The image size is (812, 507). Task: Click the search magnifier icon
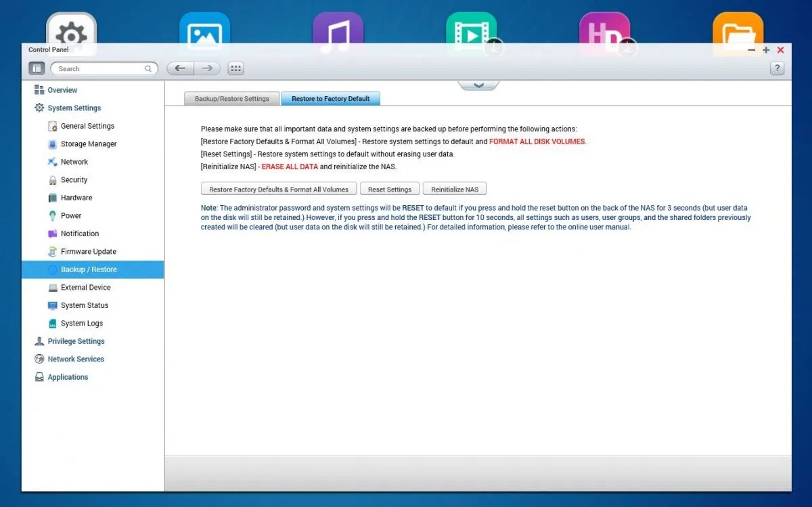(148, 68)
